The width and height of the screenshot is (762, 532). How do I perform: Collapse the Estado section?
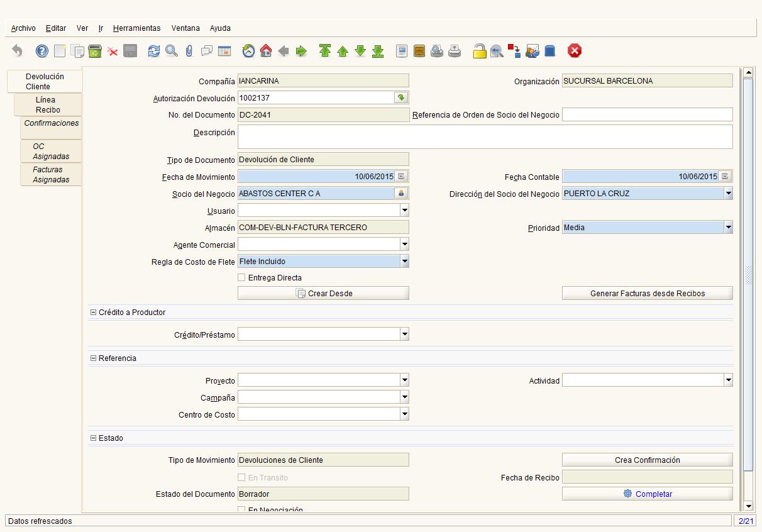94,438
